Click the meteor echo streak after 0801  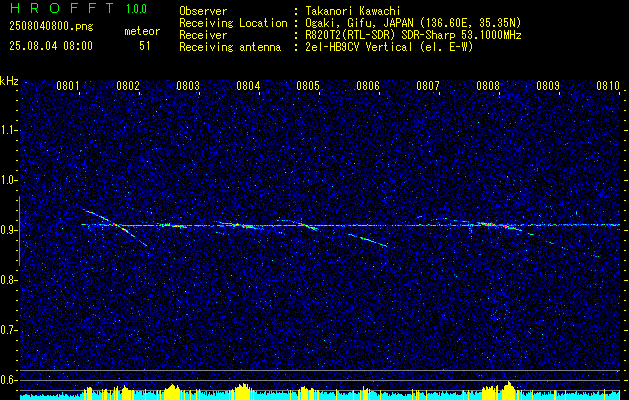point(116,227)
